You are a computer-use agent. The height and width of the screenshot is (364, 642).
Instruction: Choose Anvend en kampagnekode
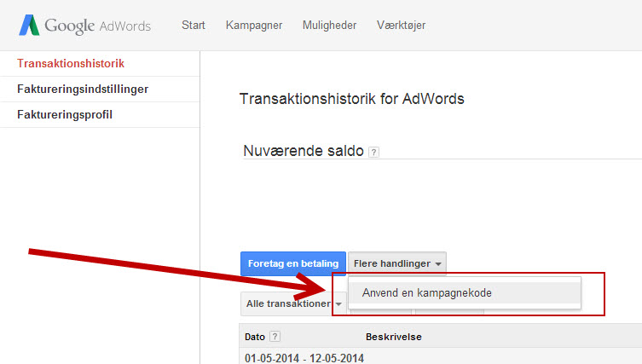tap(465, 292)
